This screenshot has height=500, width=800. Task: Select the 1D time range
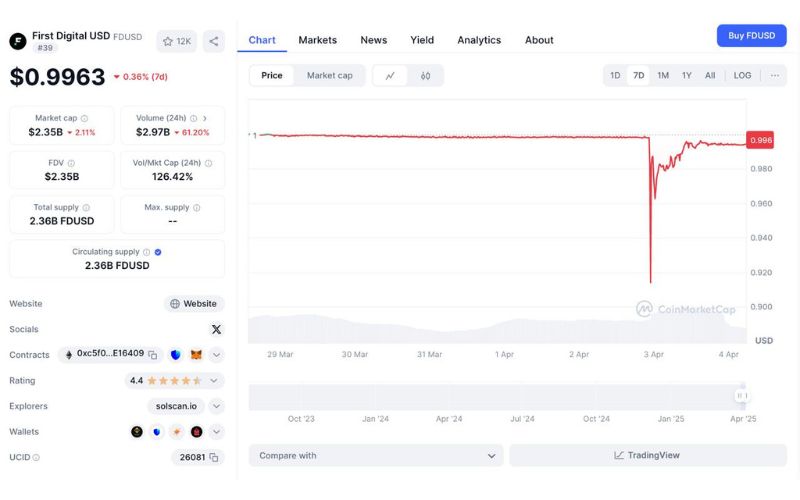coord(615,75)
